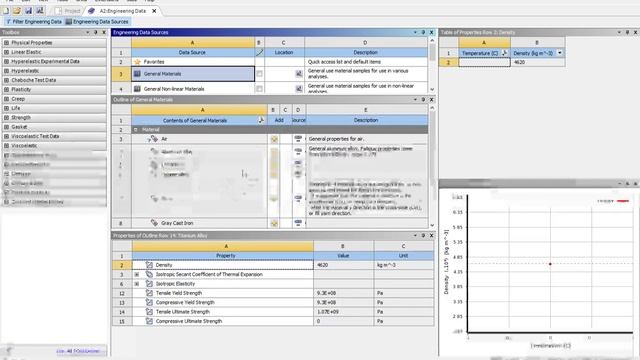Close the A2:Engineering Data tab
Image resolution: width=640 pixels, height=360 pixels.
coord(154,11)
